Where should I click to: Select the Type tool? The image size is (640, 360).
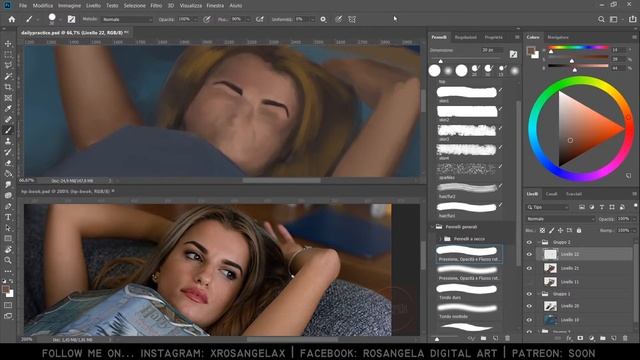pyautogui.click(x=8, y=217)
